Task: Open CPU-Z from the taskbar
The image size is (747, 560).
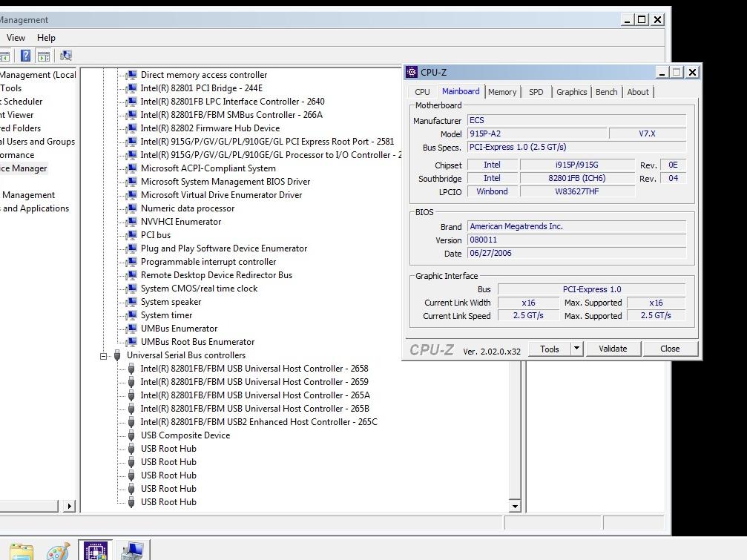Action: [96, 551]
